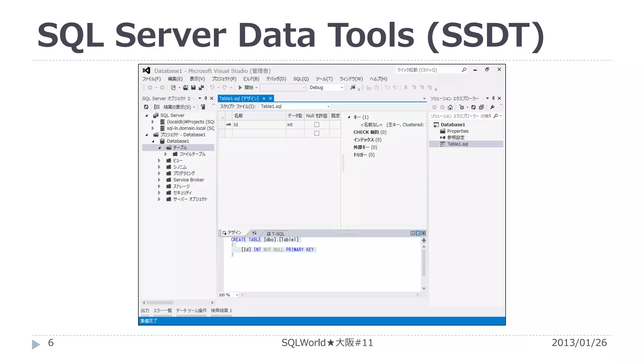This screenshot has height=362, width=644.
Task: Collapse the テーブル folder node
Action: (x=159, y=148)
